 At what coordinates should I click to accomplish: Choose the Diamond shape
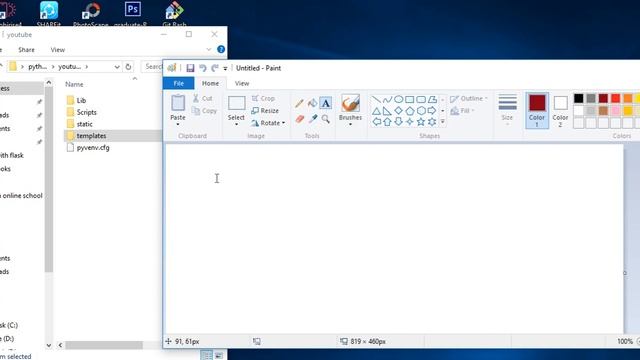(398, 111)
